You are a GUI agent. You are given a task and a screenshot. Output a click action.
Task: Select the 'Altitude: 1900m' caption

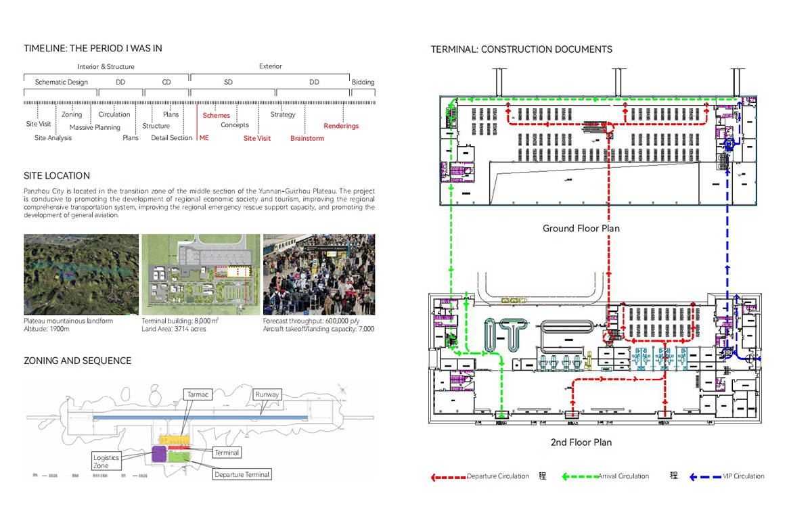click(47, 329)
